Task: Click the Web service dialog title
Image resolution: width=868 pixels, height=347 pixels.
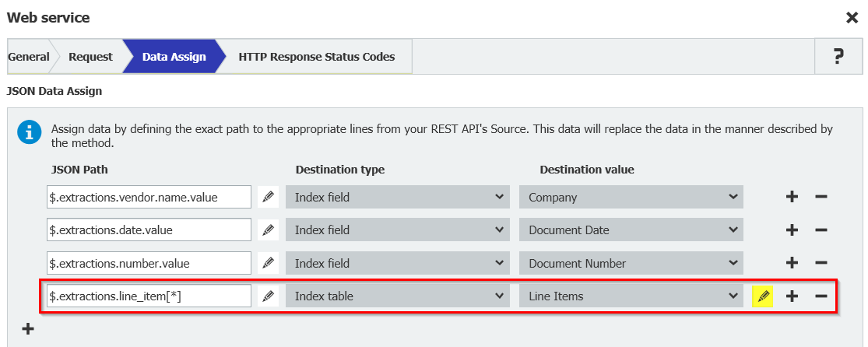Action: click(x=48, y=18)
